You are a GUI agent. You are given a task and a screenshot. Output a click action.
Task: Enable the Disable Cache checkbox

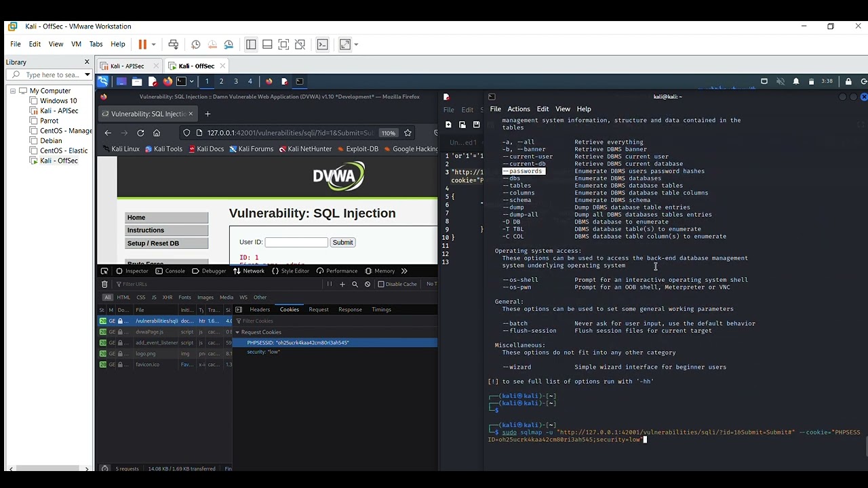coord(381,284)
